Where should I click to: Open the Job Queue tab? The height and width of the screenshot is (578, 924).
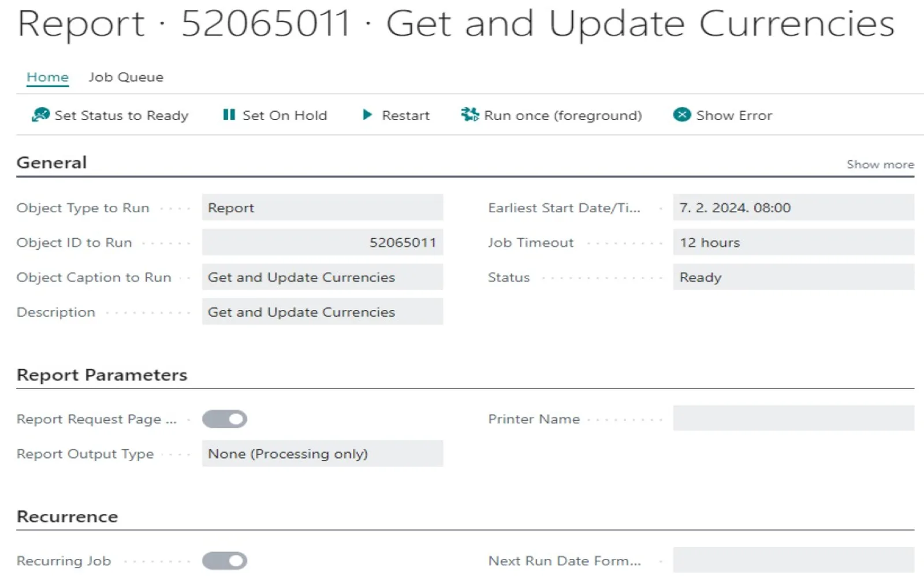[x=126, y=77]
